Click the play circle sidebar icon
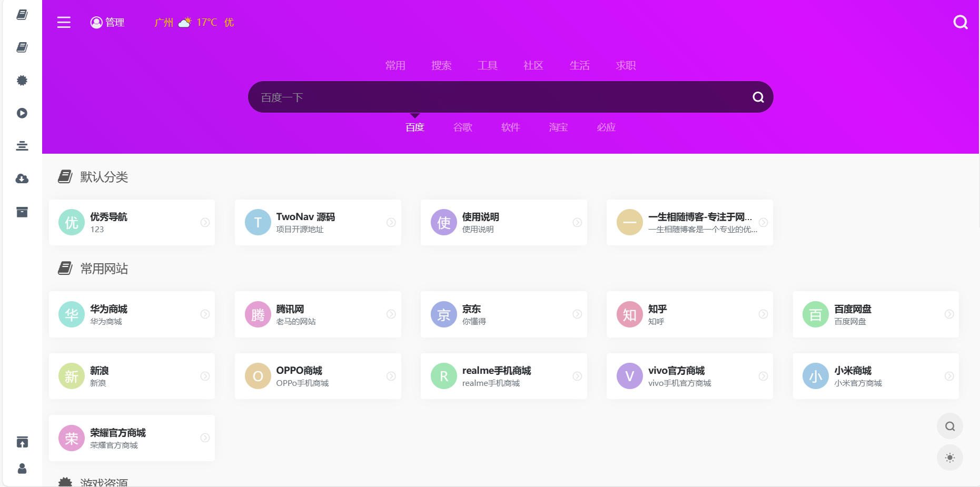The height and width of the screenshot is (487, 980). (22, 113)
